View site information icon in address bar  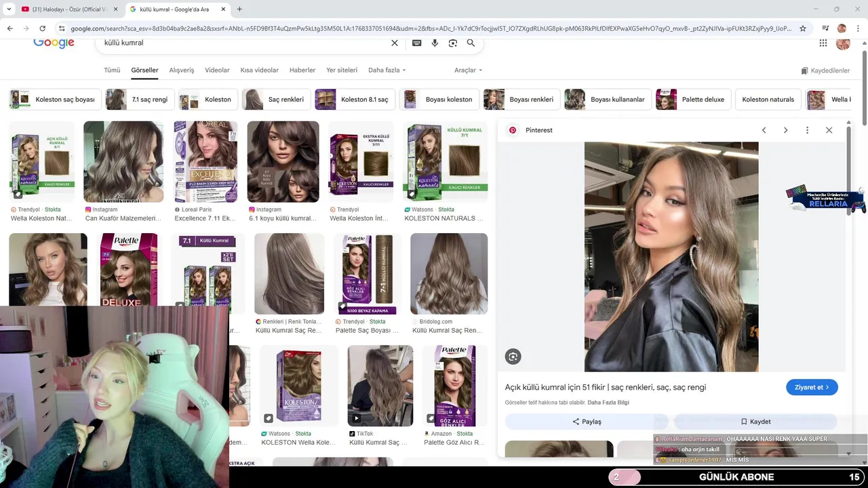pos(62,28)
